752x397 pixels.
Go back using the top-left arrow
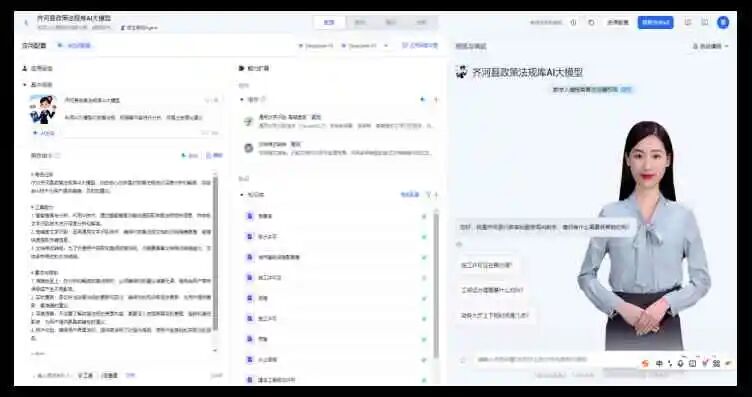tap(26, 23)
